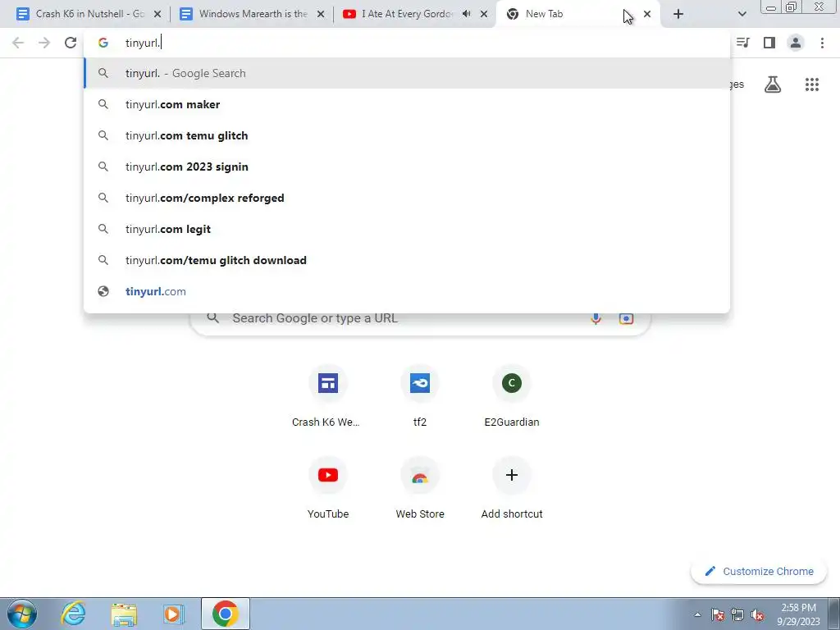Open Action Center flag icon in tray
The image size is (840, 630).
[x=718, y=614]
